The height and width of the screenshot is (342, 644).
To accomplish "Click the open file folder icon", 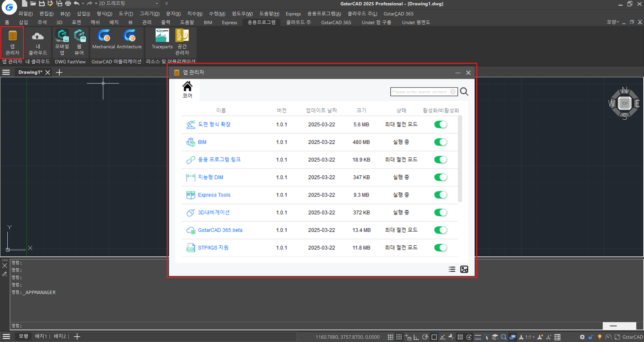I will (33, 3).
